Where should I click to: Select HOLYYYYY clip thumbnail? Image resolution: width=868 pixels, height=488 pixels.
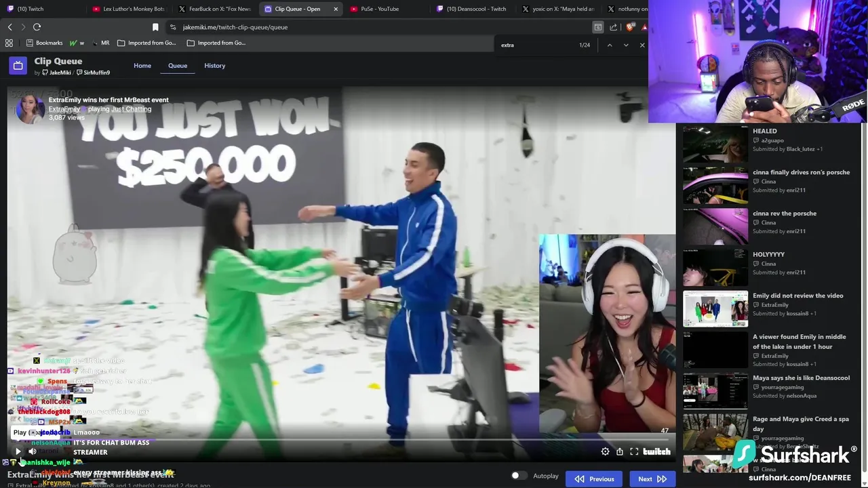(x=715, y=267)
